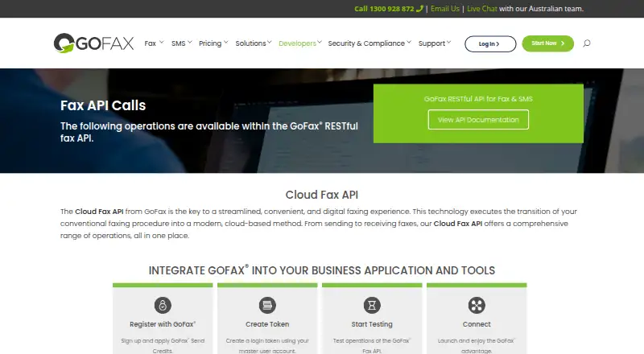The image size is (644, 354).
Task: Expand the Support menu chevron
Action: pos(448,42)
